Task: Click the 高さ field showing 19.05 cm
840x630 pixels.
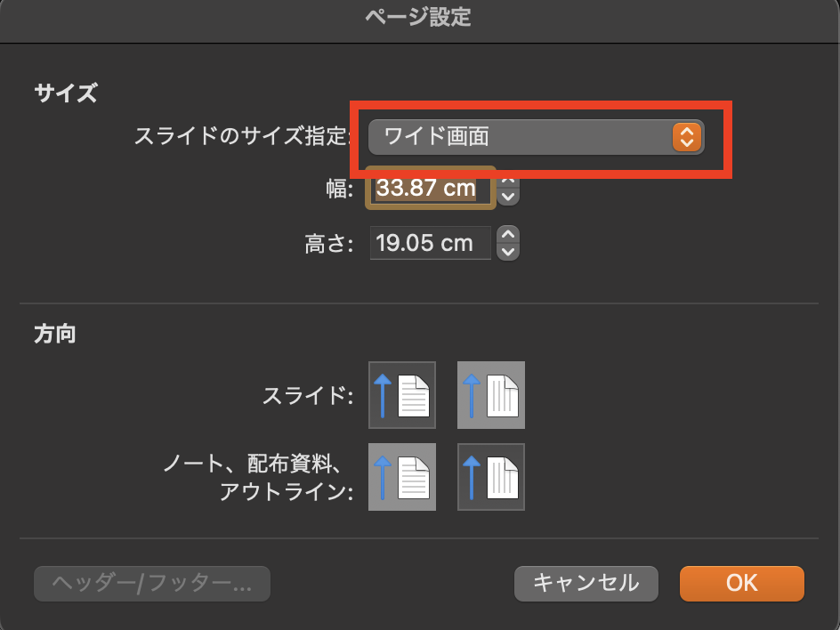Action: (x=431, y=243)
